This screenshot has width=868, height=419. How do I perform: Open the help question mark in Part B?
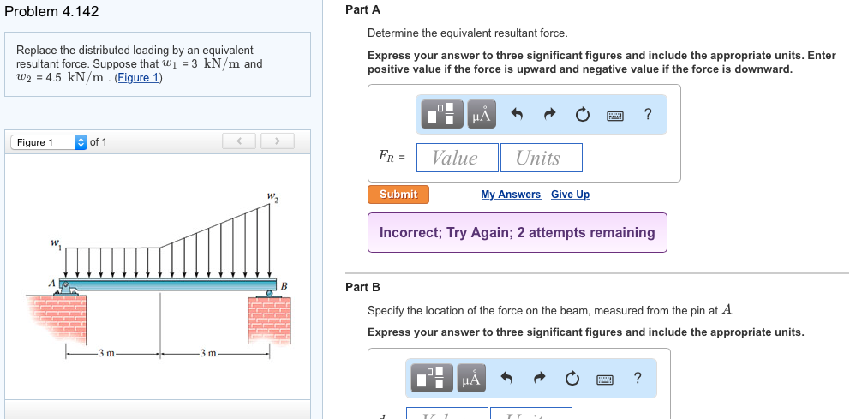[637, 378]
